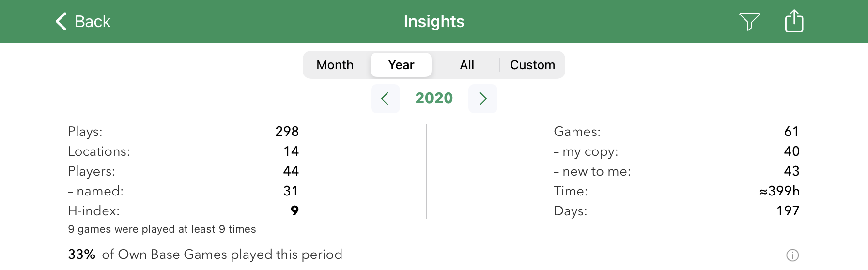Screen dimensions: 868x270
Task: View the my copy games count
Action: point(676,151)
